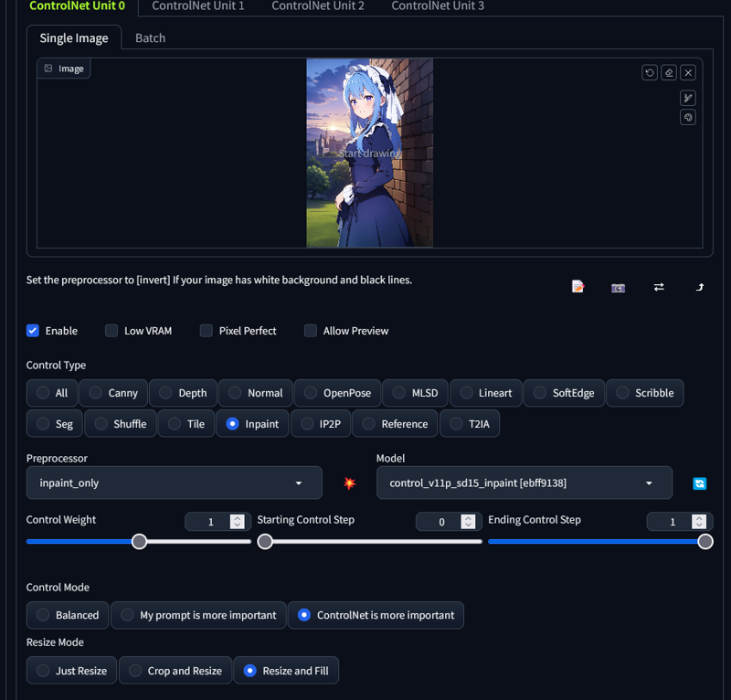The image size is (731, 700).
Task: Click the undo icon on the image canvas
Action: click(x=650, y=73)
